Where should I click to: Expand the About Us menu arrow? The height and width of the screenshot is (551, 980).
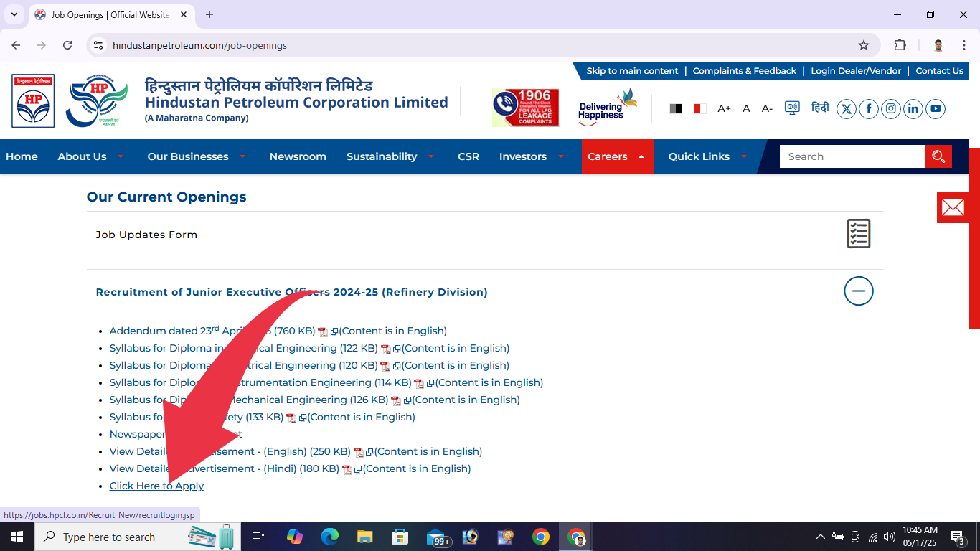click(121, 156)
